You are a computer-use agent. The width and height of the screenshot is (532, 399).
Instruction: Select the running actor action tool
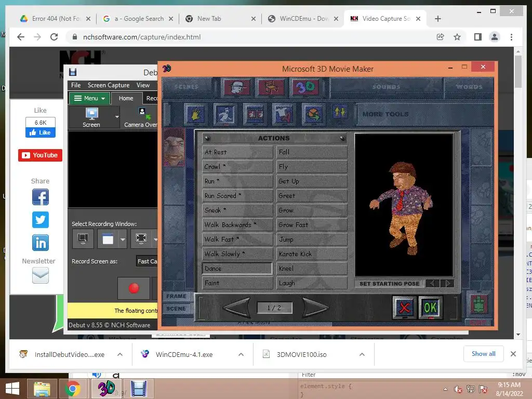225,114
